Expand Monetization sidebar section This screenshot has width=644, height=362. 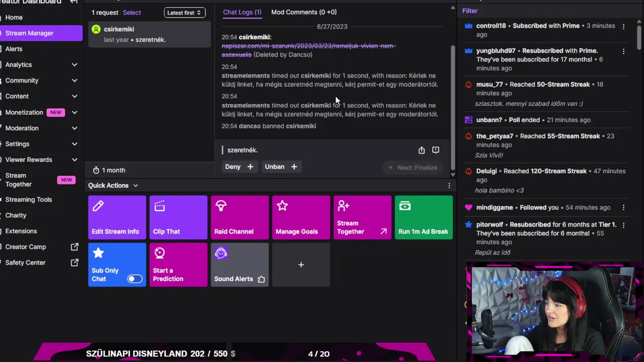click(x=74, y=113)
